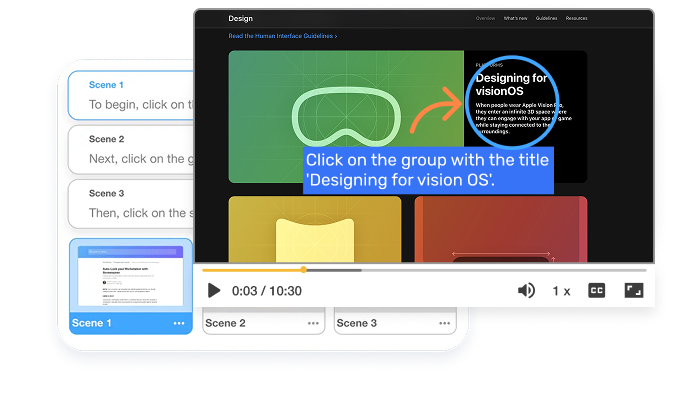Open the What's new nav item
This screenshot has width=679, height=398.
click(x=515, y=18)
